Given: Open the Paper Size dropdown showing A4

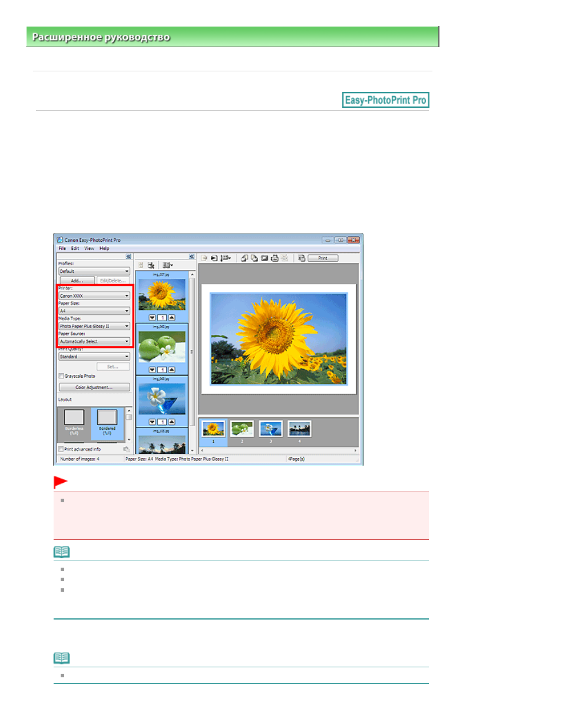Looking at the screenshot, I should (94, 311).
